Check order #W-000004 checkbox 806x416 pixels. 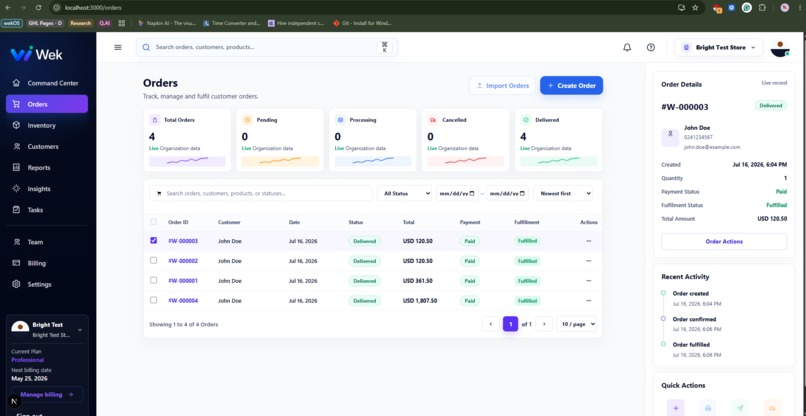pyautogui.click(x=153, y=300)
